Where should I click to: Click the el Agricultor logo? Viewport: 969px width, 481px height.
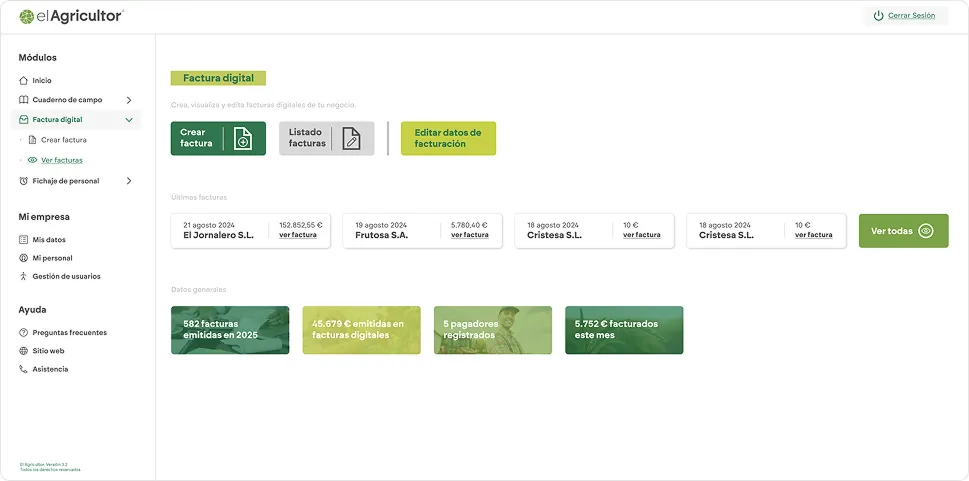pos(71,16)
